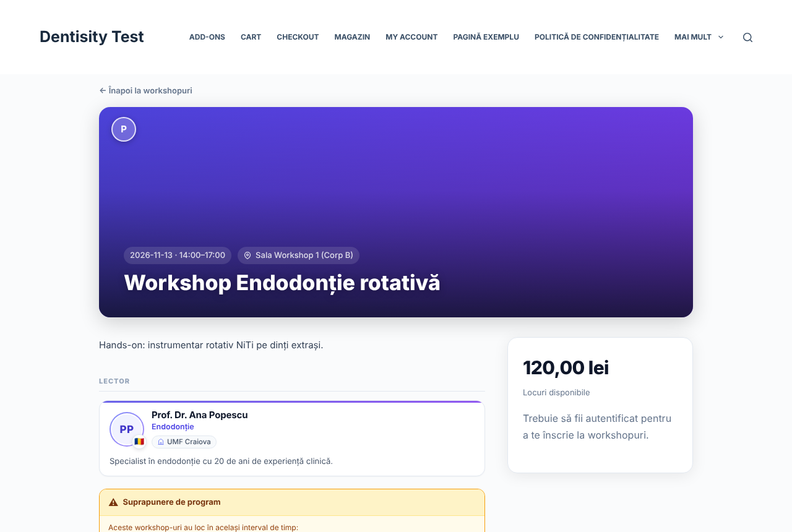This screenshot has height=532, width=792.
Task: Click the 'Workshop Endodonție rotativă' heading
Action: pyautogui.click(x=282, y=283)
